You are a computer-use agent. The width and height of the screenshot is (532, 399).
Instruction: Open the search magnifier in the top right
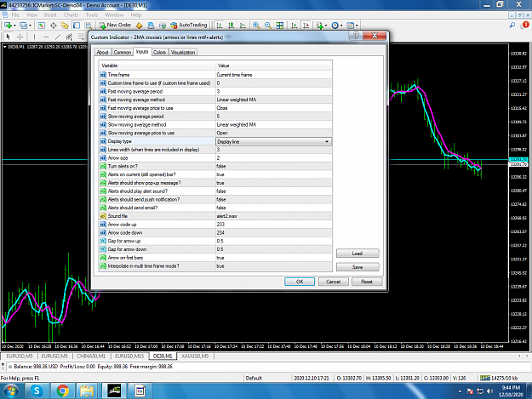pyautogui.click(x=512, y=25)
